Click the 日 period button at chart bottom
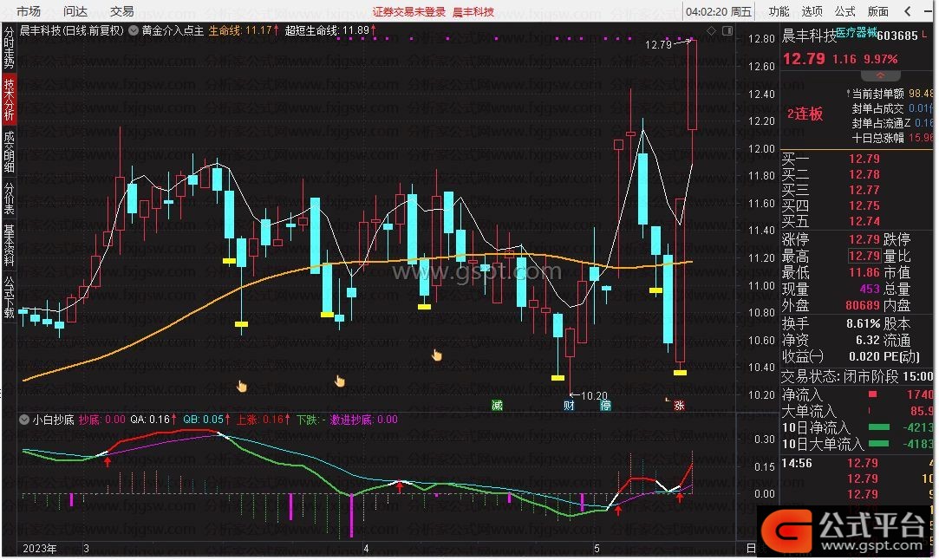Screen dimensions: 939x560 (x=751, y=548)
